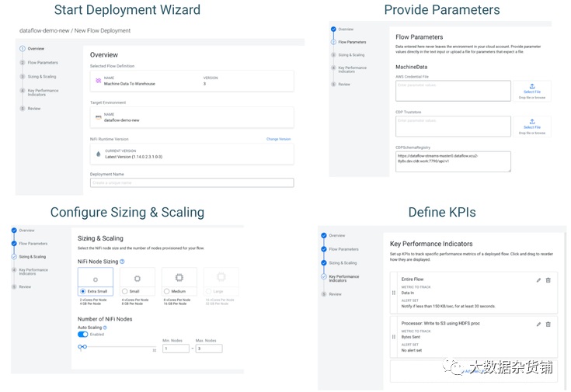
Task: Click 'Data In' metric value
Action: point(408,293)
